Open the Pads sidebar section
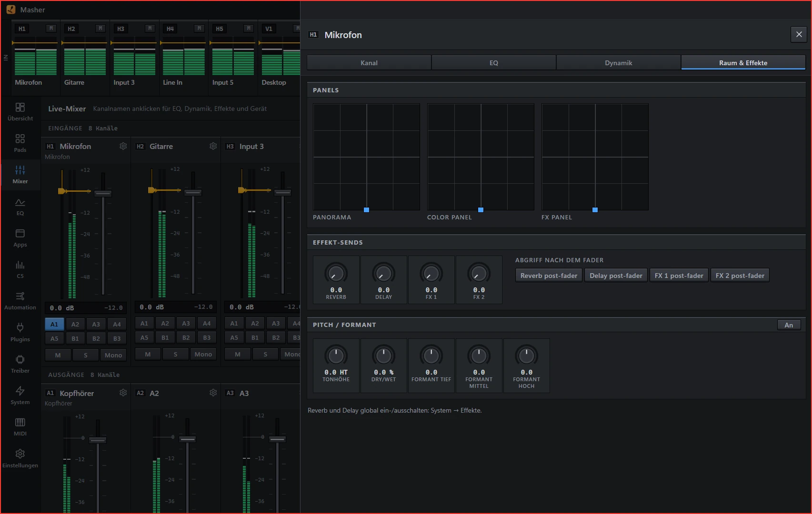 point(20,143)
